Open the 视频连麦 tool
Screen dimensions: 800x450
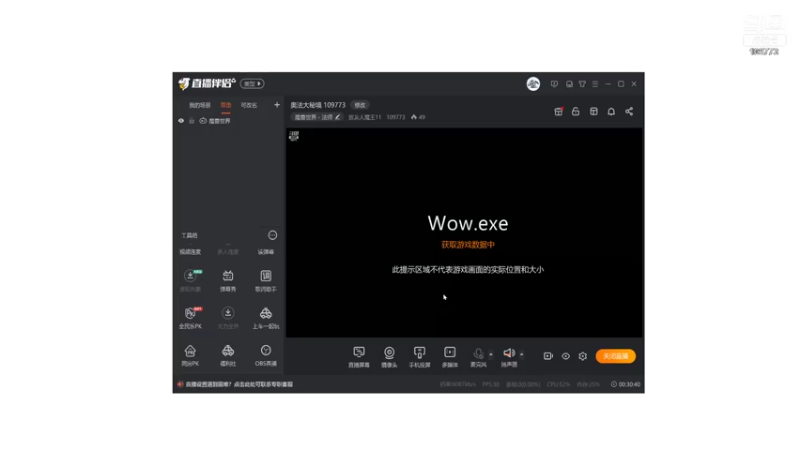[190, 252]
